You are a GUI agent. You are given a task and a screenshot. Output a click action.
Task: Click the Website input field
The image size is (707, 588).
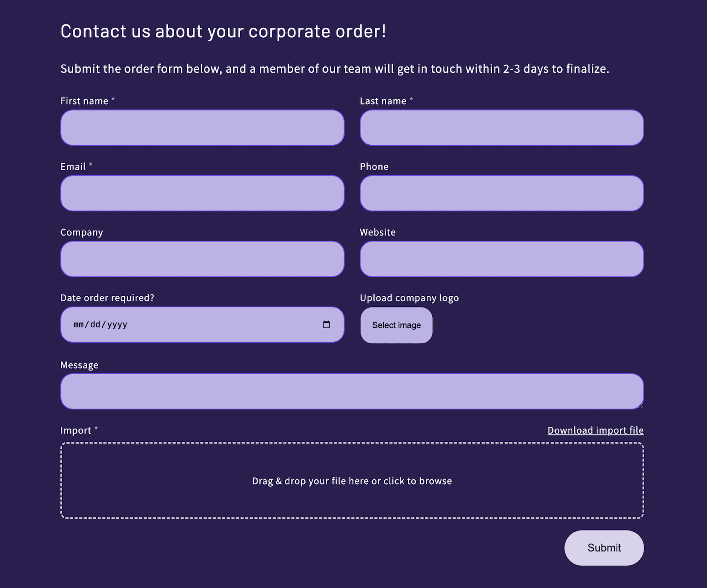click(x=501, y=259)
